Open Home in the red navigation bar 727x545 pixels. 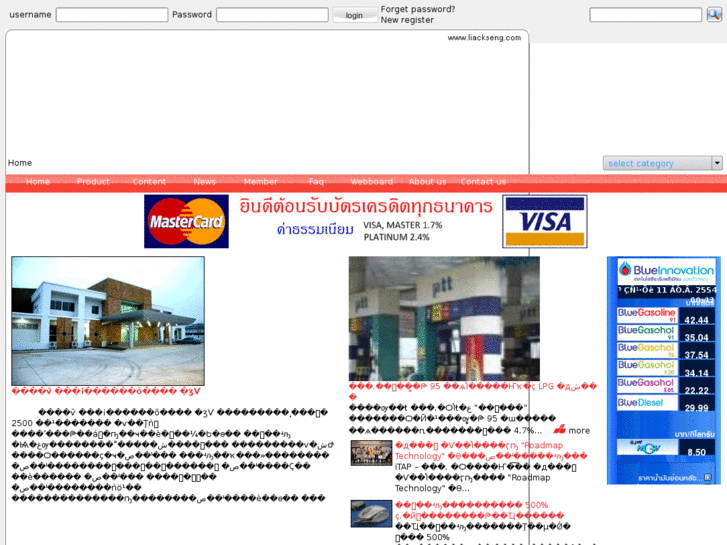coord(38,182)
